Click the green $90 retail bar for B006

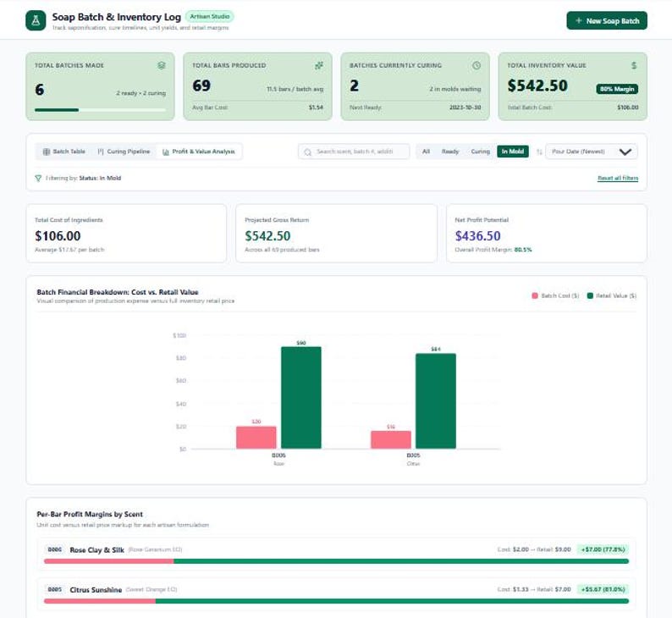coord(300,398)
